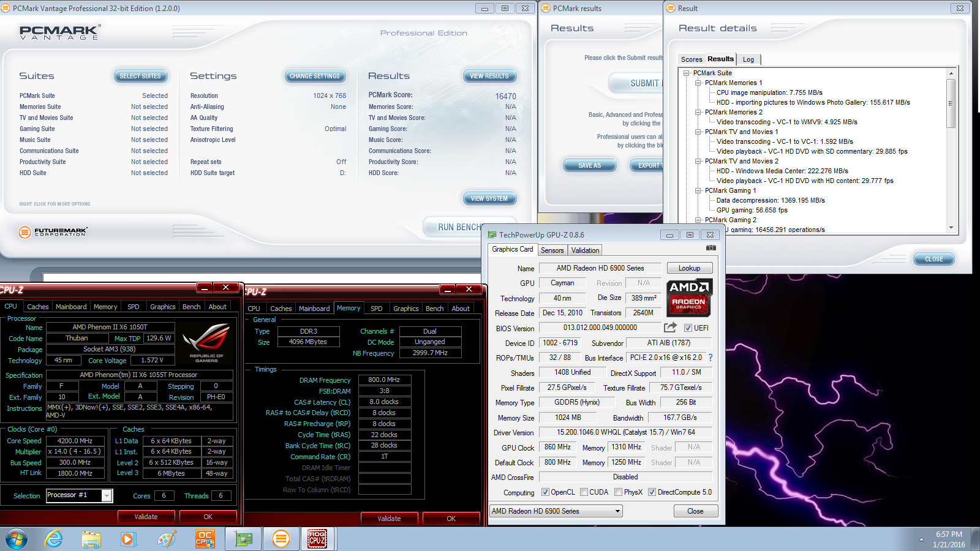Click the Run Benchmark button
The height and width of the screenshot is (551, 980).
(469, 227)
